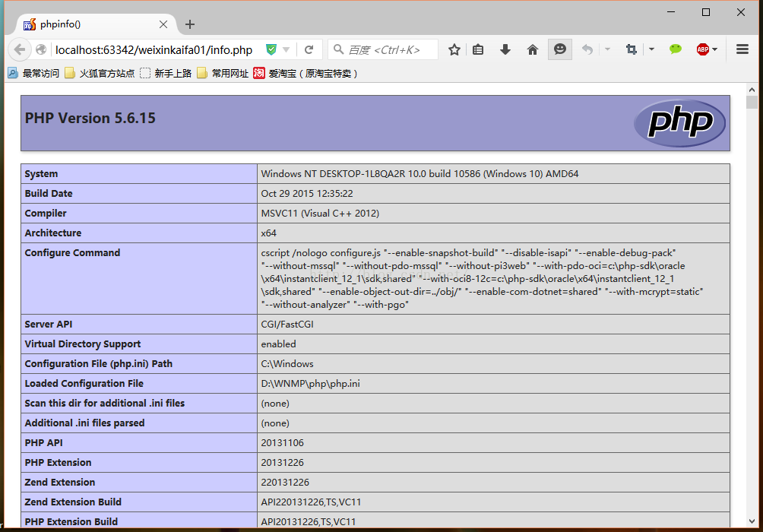This screenshot has height=532, width=763.
Task: Expand the Adblock Plus dropdown arrow
Action: 715,49
